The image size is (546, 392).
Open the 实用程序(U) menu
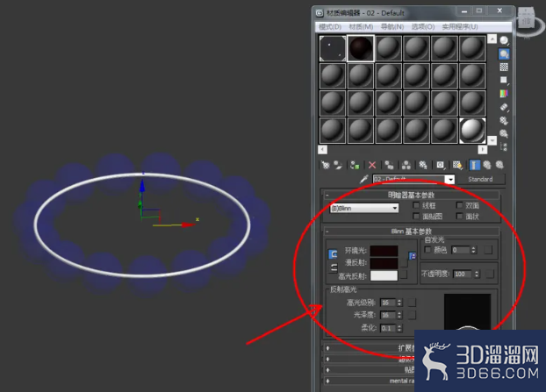click(460, 27)
